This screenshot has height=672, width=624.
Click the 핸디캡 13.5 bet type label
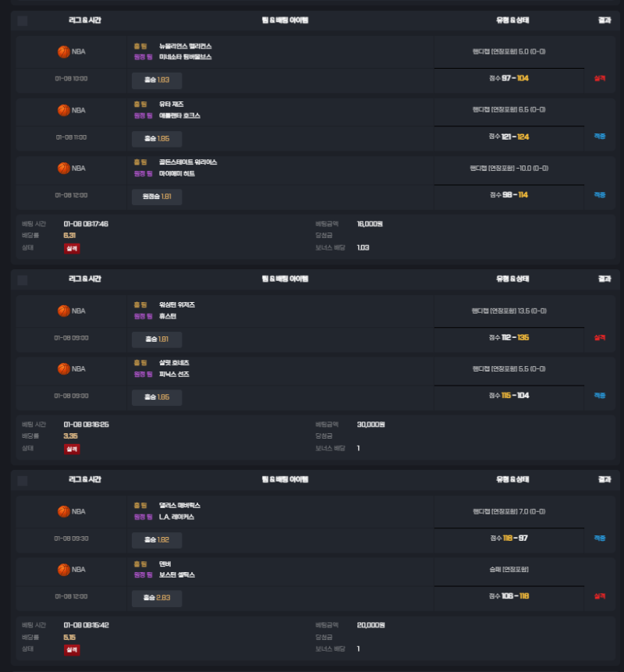point(509,311)
